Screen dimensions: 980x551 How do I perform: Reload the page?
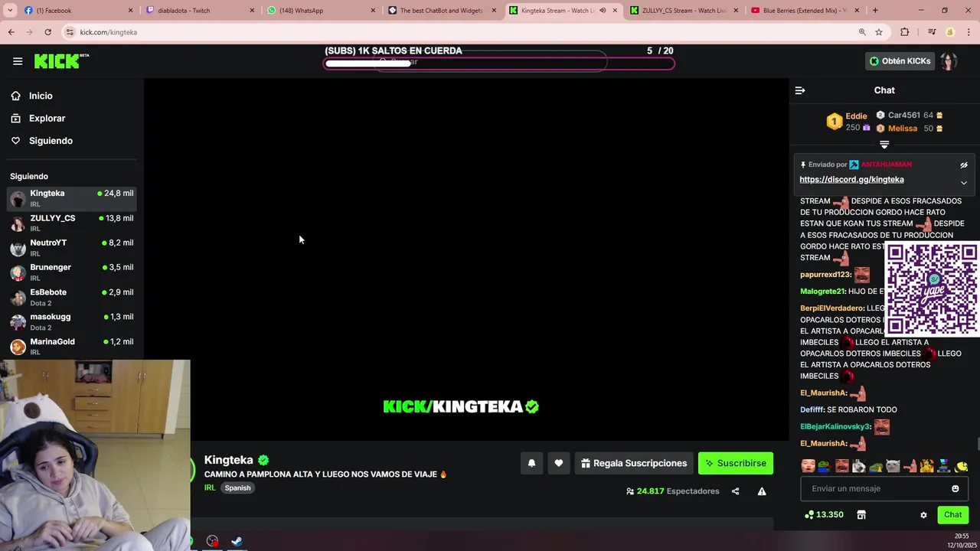coord(47,32)
